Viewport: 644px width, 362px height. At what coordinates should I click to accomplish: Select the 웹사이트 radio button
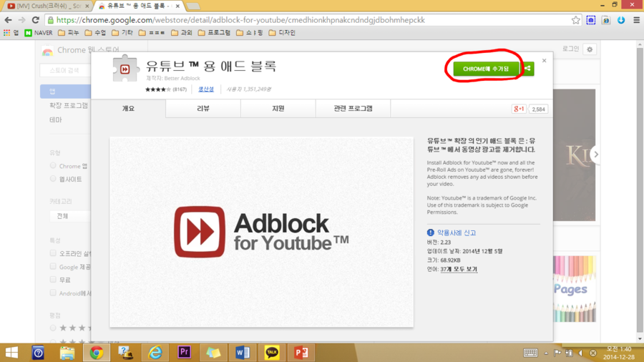pyautogui.click(x=53, y=179)
